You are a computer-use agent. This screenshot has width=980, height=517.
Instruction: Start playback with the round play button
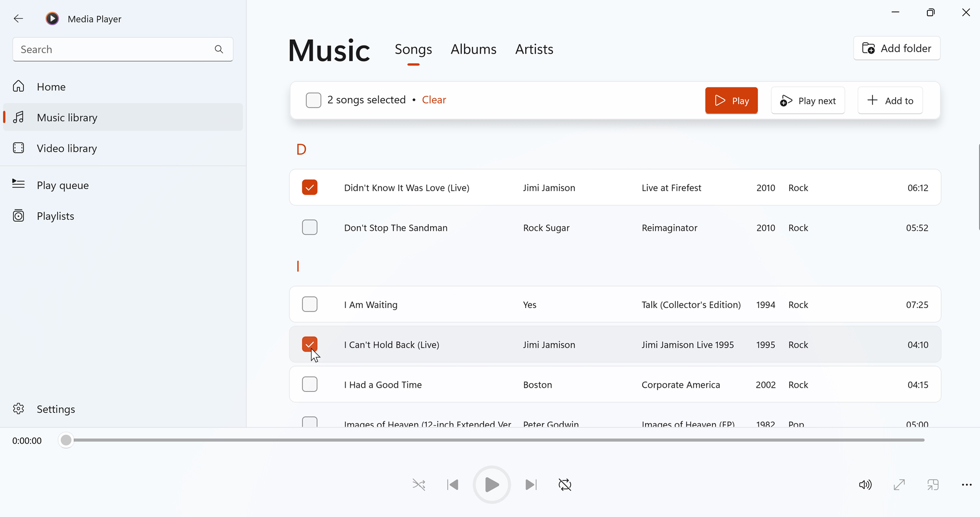(x=492, y=485)
